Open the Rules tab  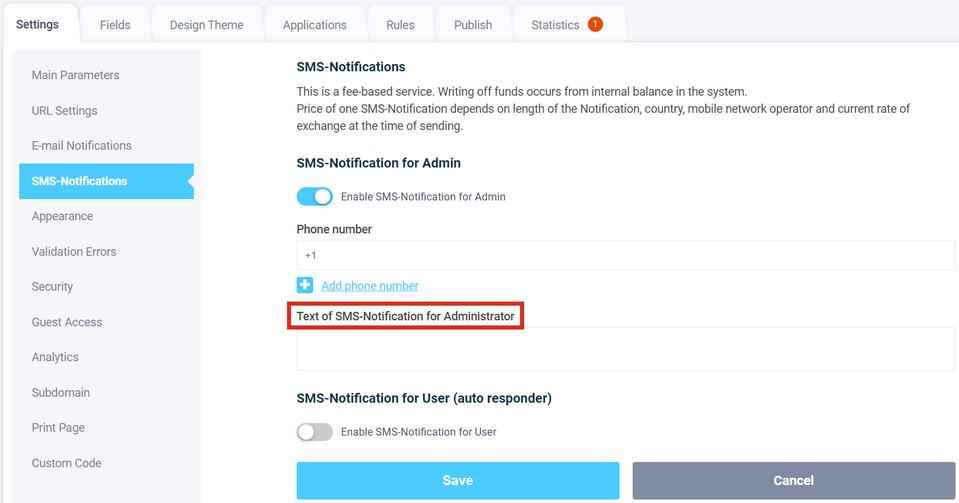tap(400, 25)
